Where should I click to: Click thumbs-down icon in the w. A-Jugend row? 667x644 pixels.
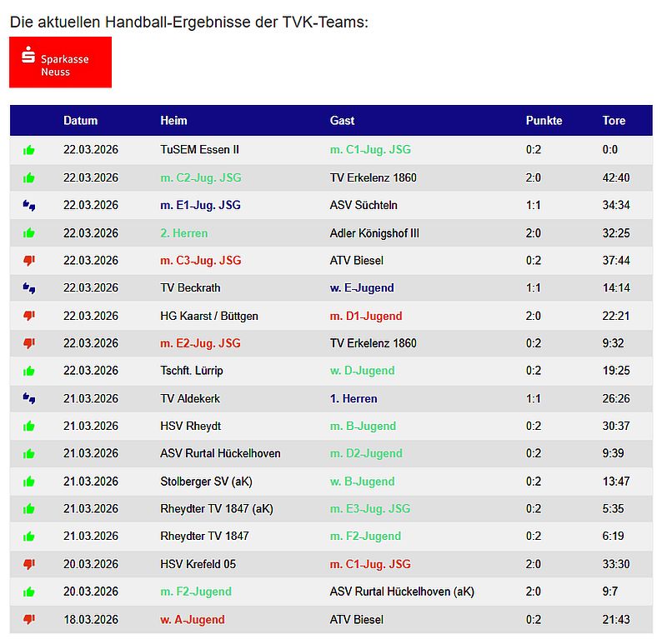pos(29,619)
